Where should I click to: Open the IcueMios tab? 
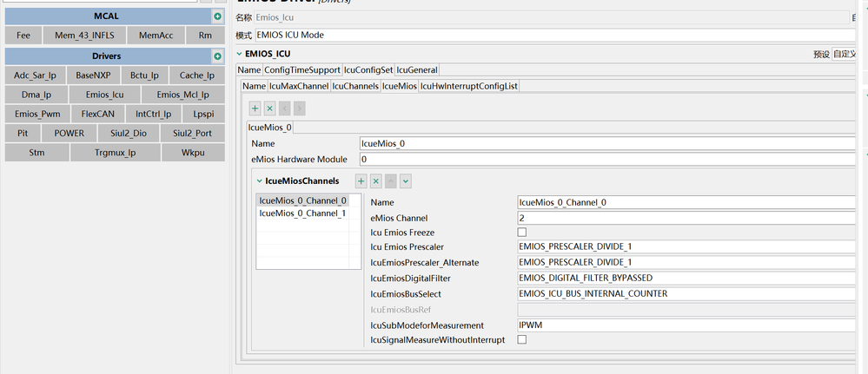tap(400, 86)
